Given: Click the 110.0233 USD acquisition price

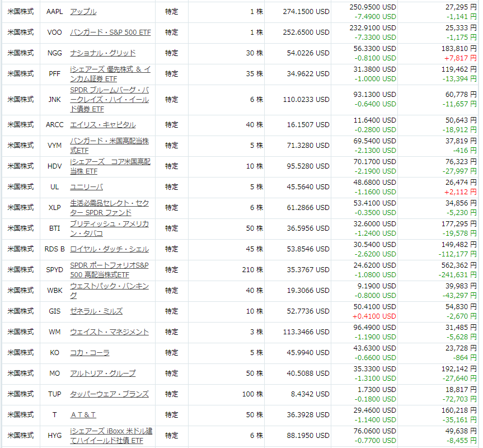Looking at the screenshot, I should 306,100.
